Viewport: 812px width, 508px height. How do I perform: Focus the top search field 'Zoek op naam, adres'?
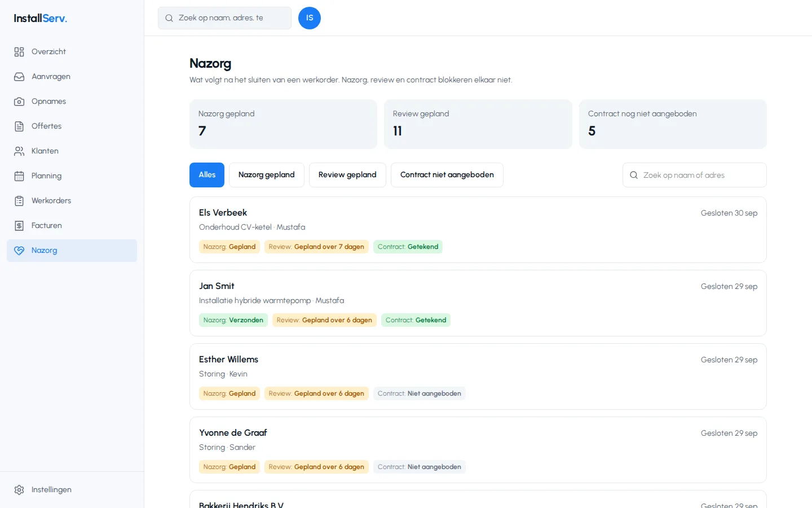(x=224, y=18)
